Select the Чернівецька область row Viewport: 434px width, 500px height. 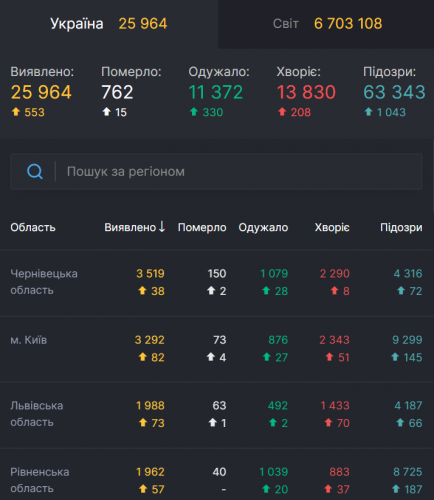217,283
